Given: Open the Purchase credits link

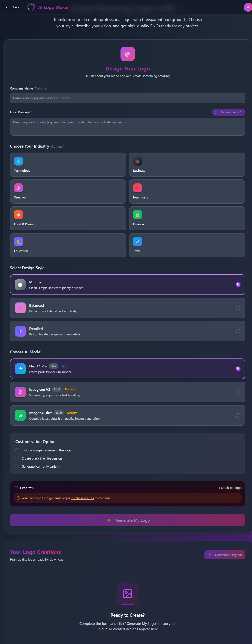Looking at the screenshot, I should (82, 498).
